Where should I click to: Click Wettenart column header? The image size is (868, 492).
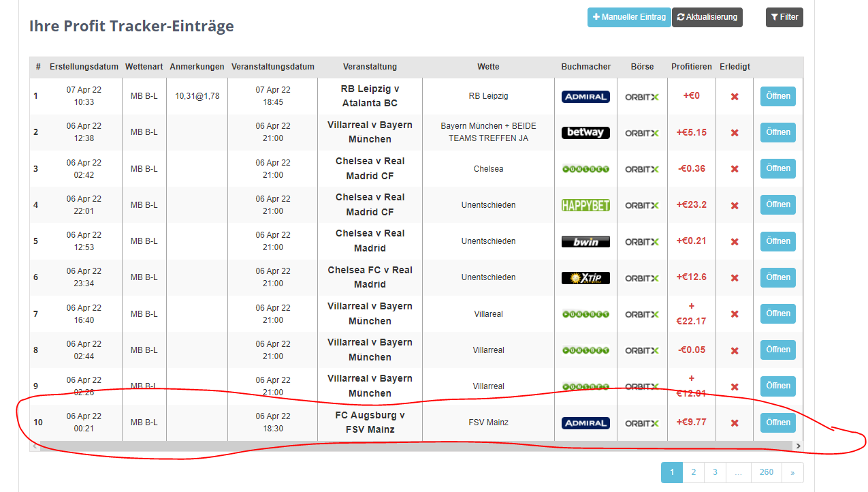(x=144, y=67)
